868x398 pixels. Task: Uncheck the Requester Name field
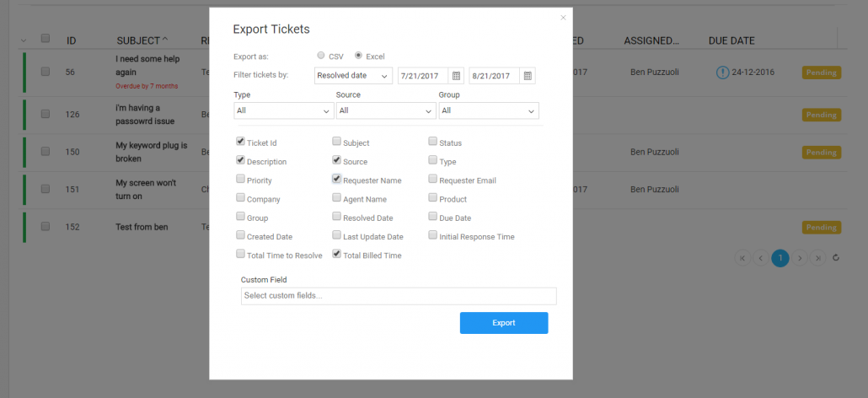click(x=336, y=179)
